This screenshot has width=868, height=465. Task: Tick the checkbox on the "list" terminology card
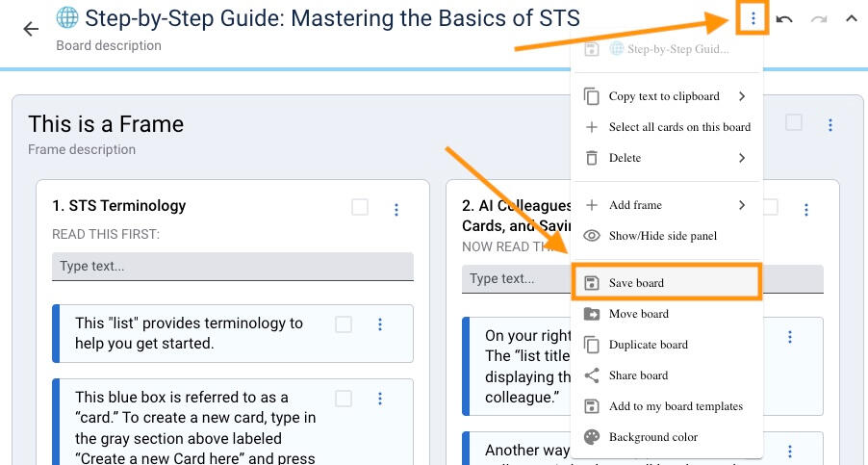[344, 325]
